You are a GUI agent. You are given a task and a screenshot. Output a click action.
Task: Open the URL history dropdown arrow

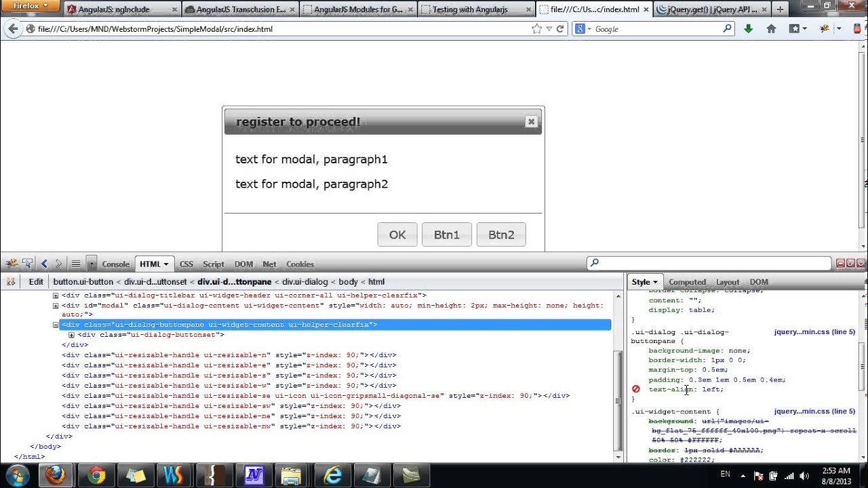click(549, 28)
